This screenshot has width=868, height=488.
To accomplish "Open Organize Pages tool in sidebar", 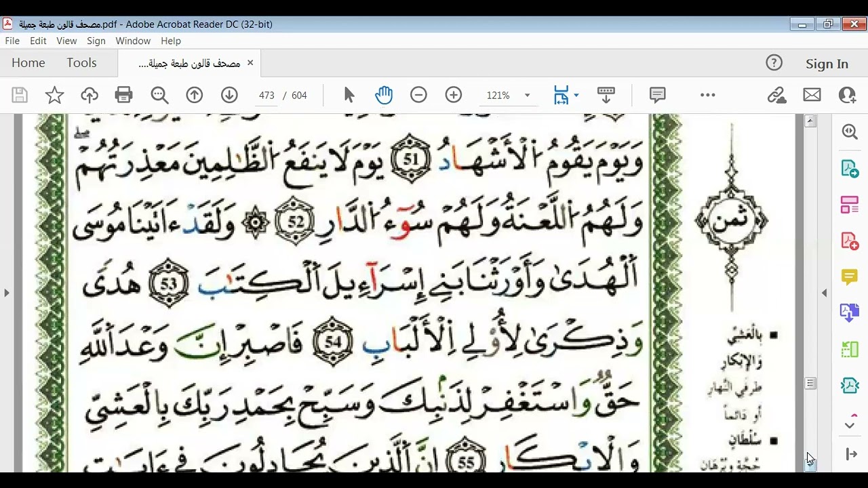I will coord(850,205).
